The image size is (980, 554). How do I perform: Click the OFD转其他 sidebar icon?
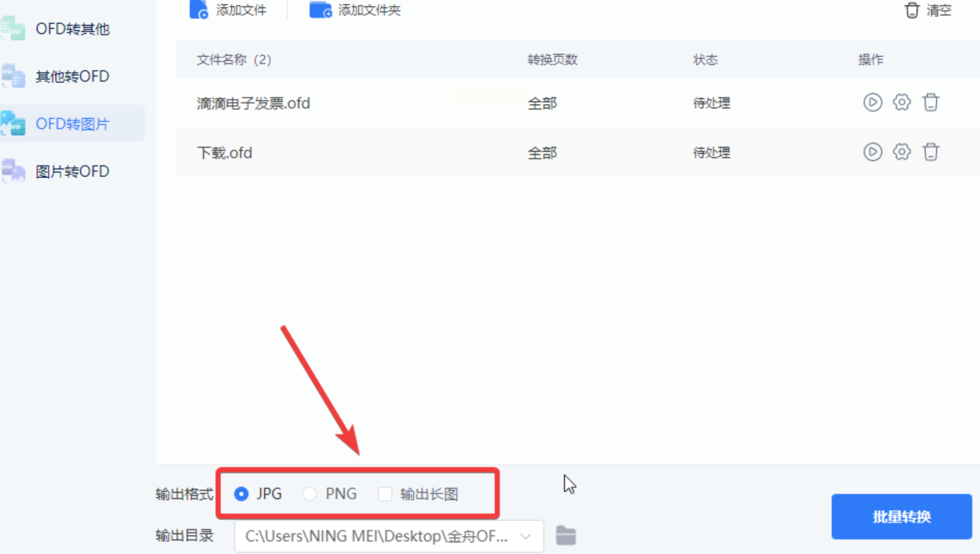tap(13, 29)
